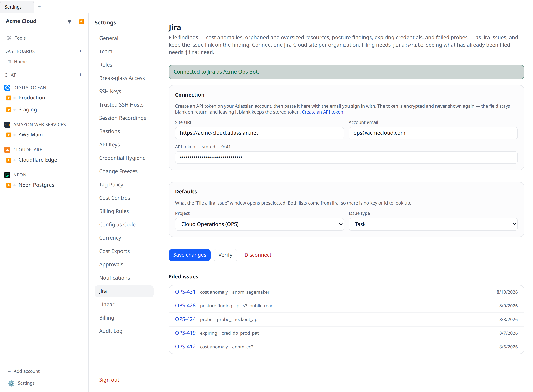Screen dimensions: 533x392
Task: Click the Verify button
Action: point(225,255)
